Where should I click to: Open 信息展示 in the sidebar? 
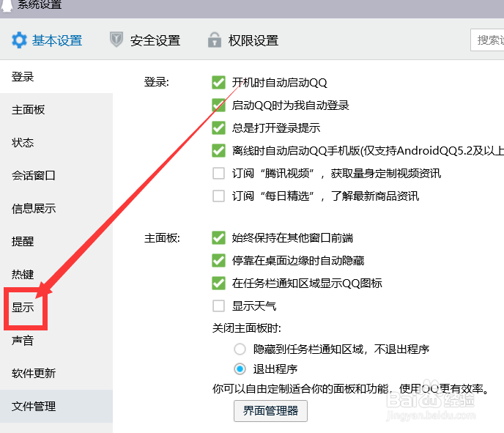tap(56, 208)
